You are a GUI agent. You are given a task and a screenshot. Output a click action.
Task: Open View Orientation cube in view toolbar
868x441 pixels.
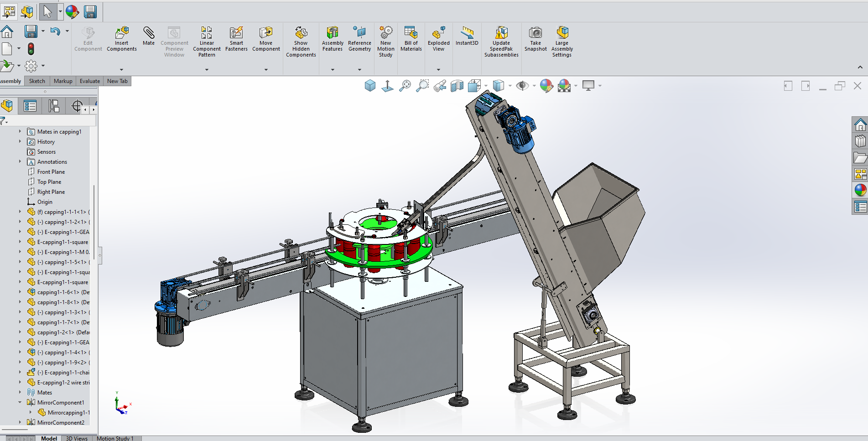(x=475, y=86)
